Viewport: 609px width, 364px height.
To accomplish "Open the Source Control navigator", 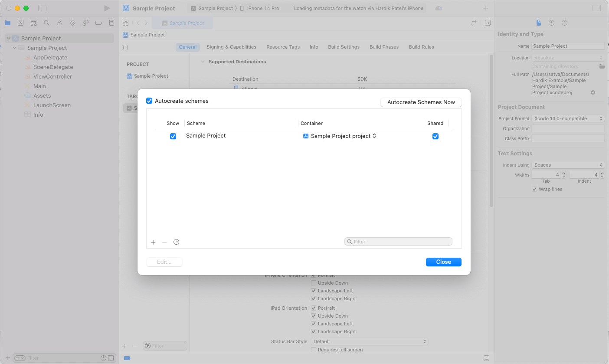I will [20, 23].
